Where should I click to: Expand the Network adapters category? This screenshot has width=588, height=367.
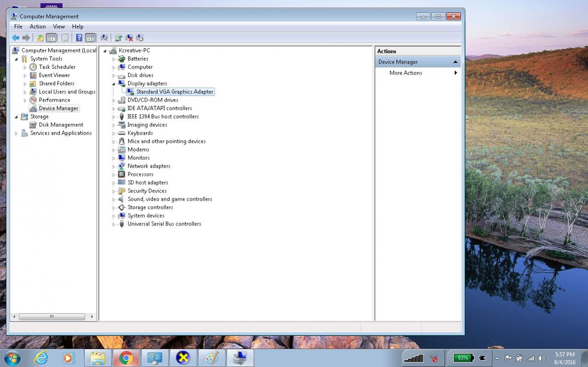[114, 166]
